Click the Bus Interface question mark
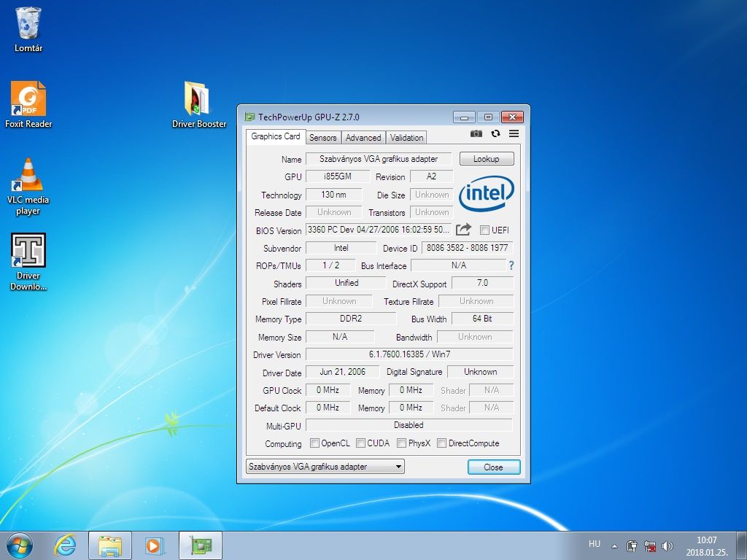 [511, 265]
